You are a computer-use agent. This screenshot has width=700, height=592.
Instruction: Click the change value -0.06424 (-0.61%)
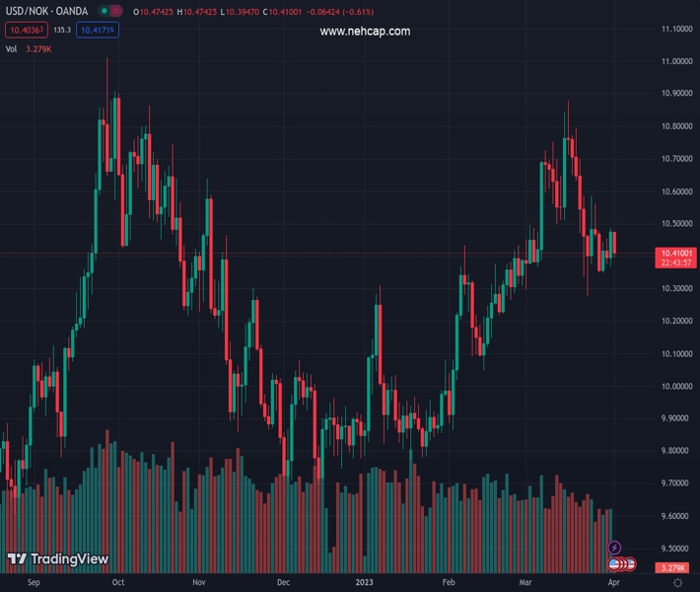click(x=340, y=12)
